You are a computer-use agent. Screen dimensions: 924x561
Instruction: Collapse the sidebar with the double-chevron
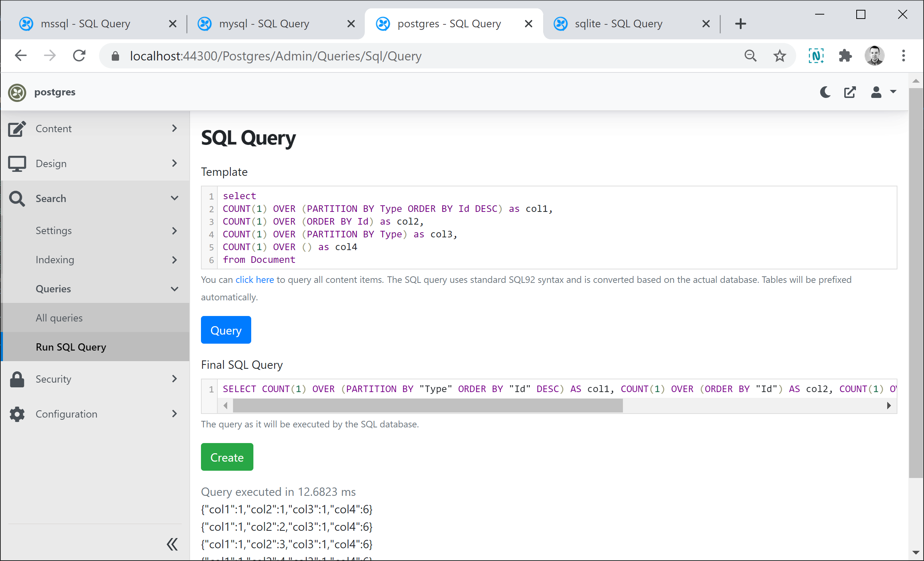tap(172, 544)
